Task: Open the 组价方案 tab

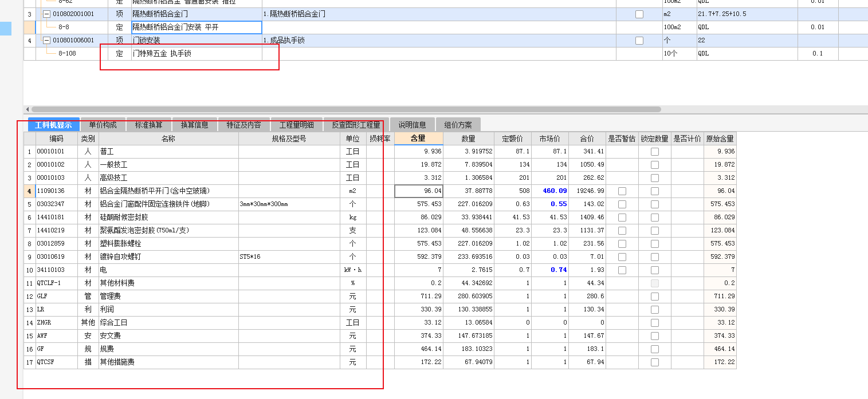Action: tap(458, 125)
